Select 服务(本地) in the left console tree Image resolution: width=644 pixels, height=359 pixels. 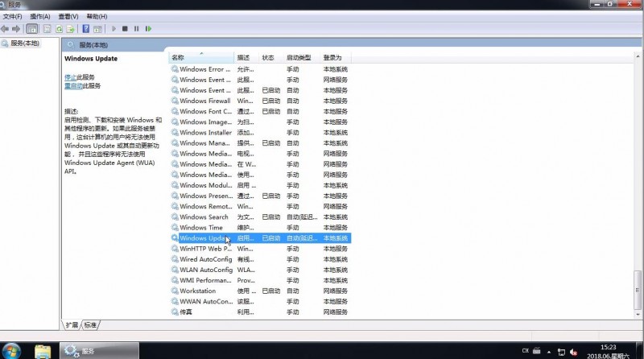click(25, 43)
